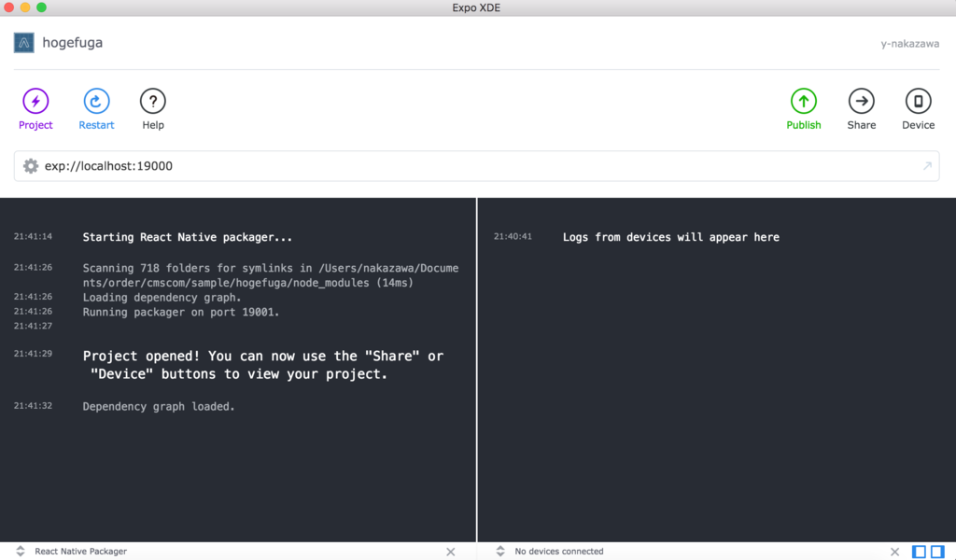Minimize the Expo XDE window
The height and width of the screenshot is (560, 956).
point(25,7)
